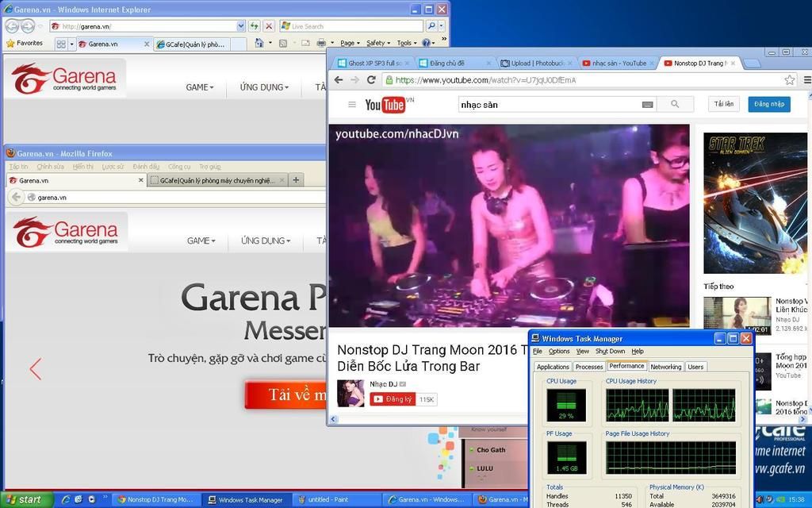Click the YouTube search box
The width and height of the screenshot is (812, 508).
pyautogui.click(x=549, y=105)
